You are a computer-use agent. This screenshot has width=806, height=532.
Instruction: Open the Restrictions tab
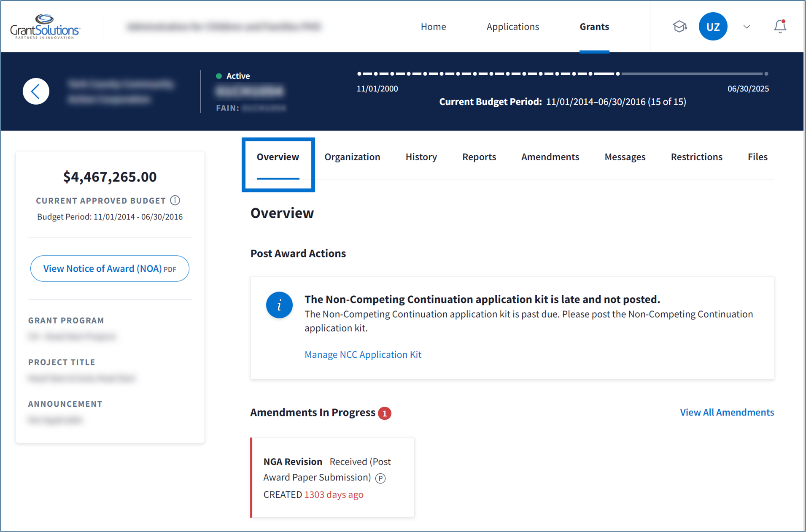tap(696, 157)
